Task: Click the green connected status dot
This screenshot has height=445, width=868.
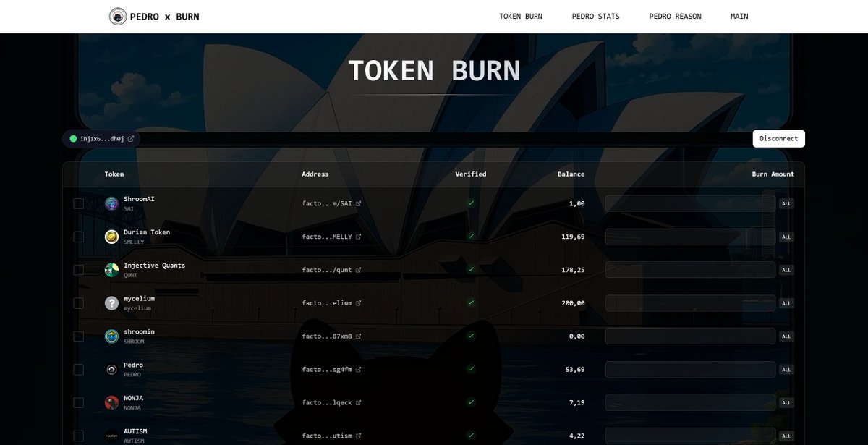Action: pyautogui.click(x=73, y=138)
